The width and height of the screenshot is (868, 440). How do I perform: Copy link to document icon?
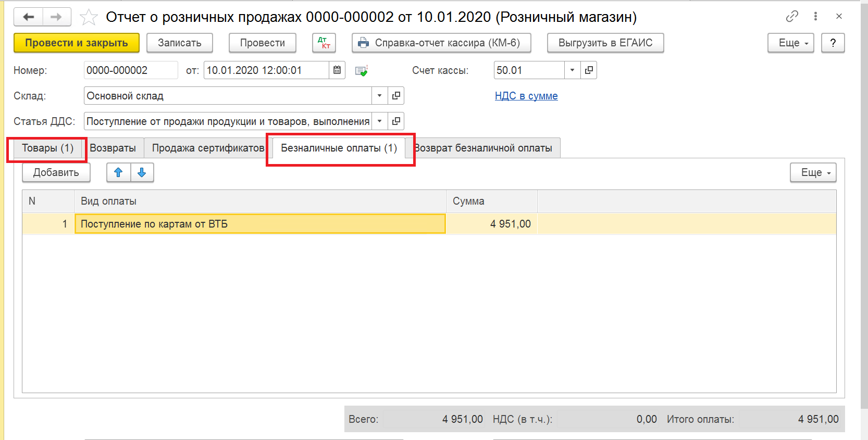click(x=791, y=17)
